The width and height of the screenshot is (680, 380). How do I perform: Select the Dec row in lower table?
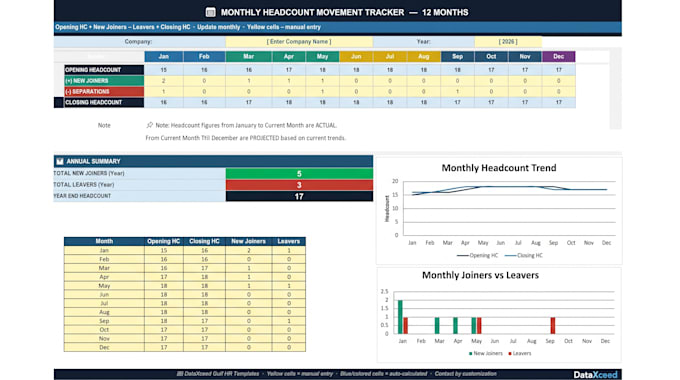point(185,347)
